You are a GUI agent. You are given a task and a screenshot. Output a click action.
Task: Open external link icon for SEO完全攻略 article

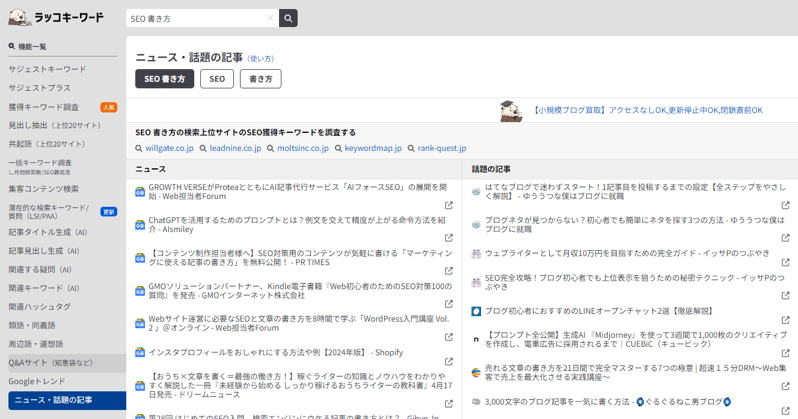tap(785, 295)
